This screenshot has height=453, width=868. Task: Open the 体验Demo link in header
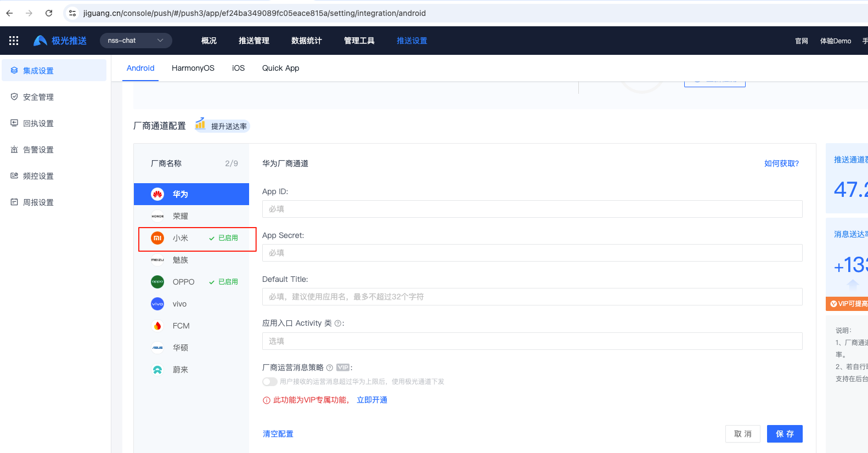coord(836,41)
